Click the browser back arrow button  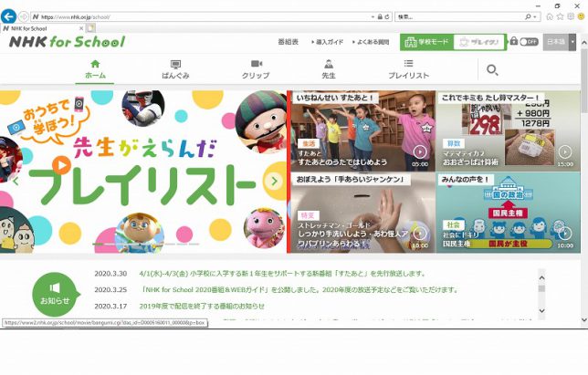pyautogui.click(x=8, y=16)
